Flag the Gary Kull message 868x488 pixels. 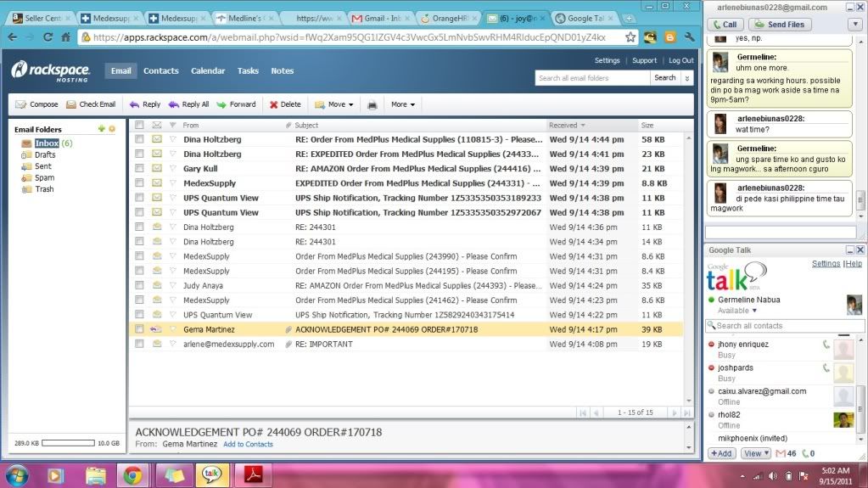tap(173, 168)
